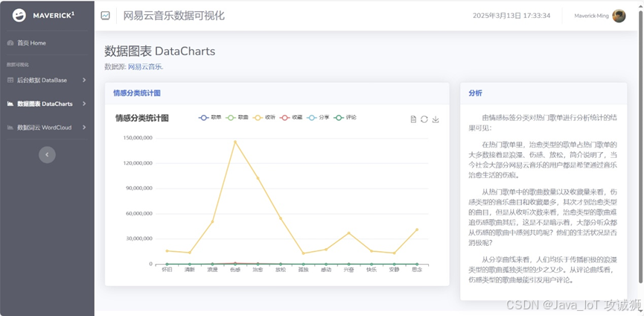Image resolution: width=644 pixels, height=316 pixels.
Task: Expand the 数据图表 DataCharts submenu arrow
Action: [84, 104]
